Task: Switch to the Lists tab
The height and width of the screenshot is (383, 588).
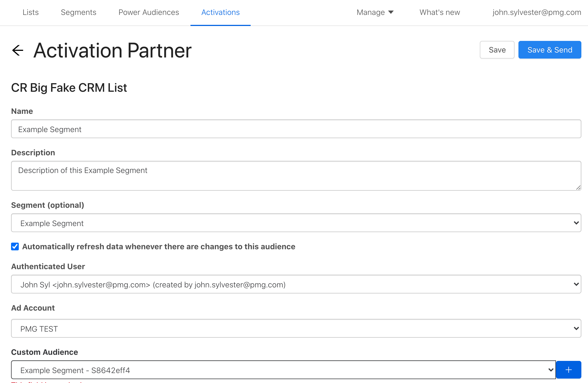Action: [x=30, y=12]
